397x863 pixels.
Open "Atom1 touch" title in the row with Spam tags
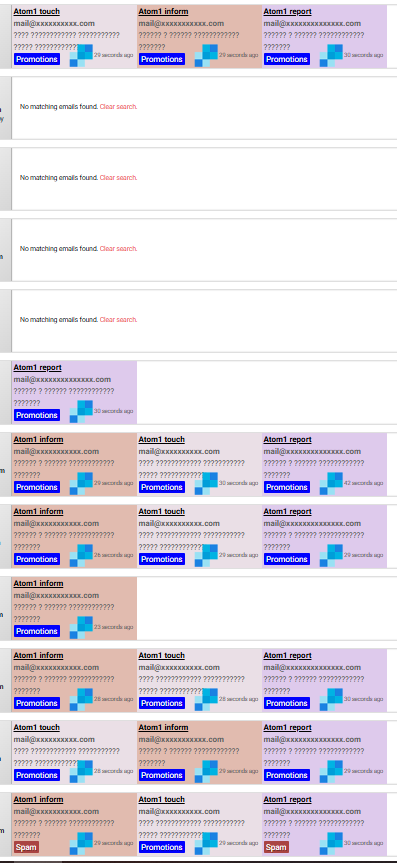[x=162, y=800]
